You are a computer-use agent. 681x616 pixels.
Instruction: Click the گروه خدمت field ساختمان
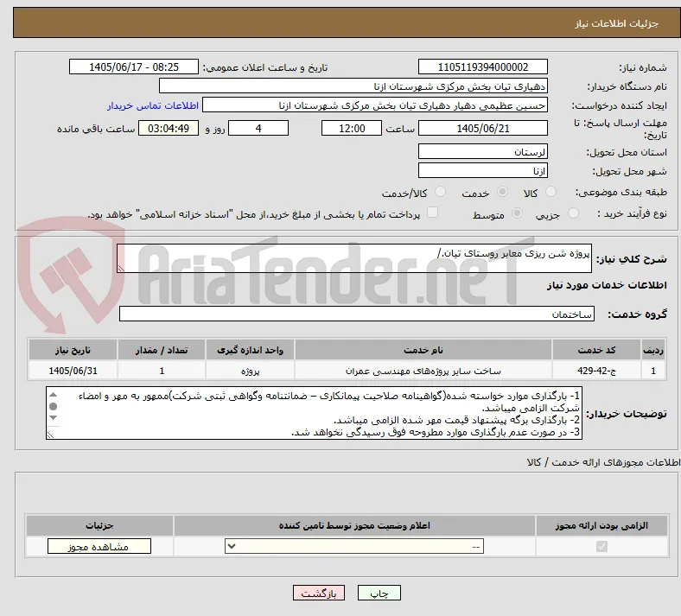pyautogui.click(x=357, y=314)
